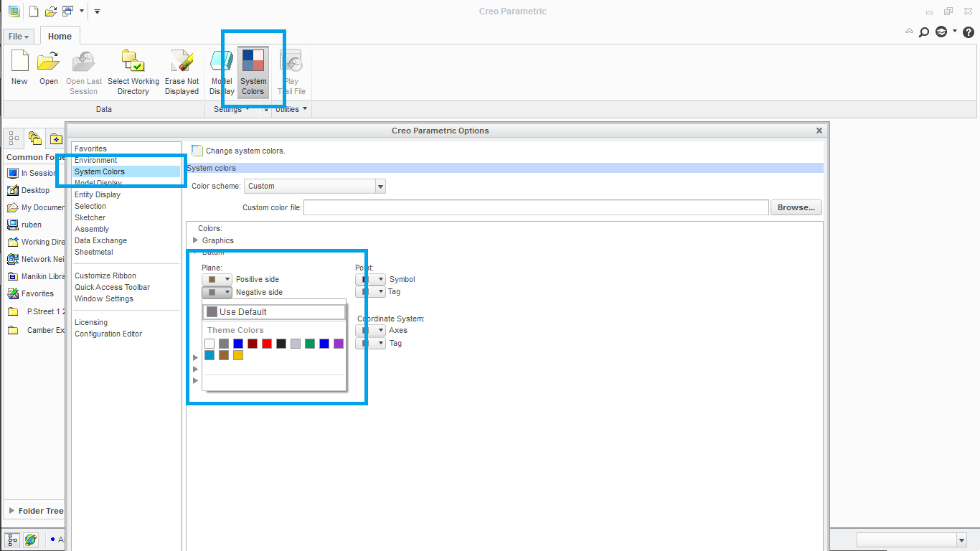Toggle navigator display icon in status bar
This screenshot has height=551, width=980.
tap(13, 540)
